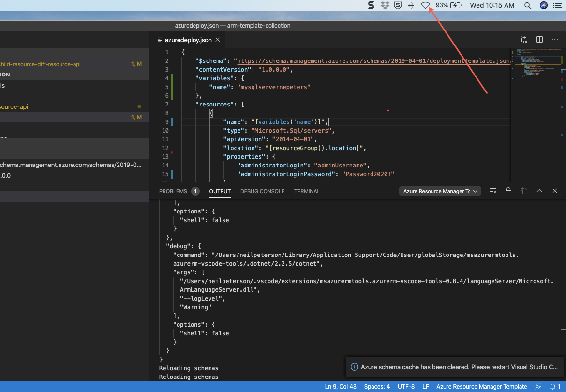This screenshot has width=566, height=392.
Task: Clear the Output panel content
Action: tap(492, 191)
